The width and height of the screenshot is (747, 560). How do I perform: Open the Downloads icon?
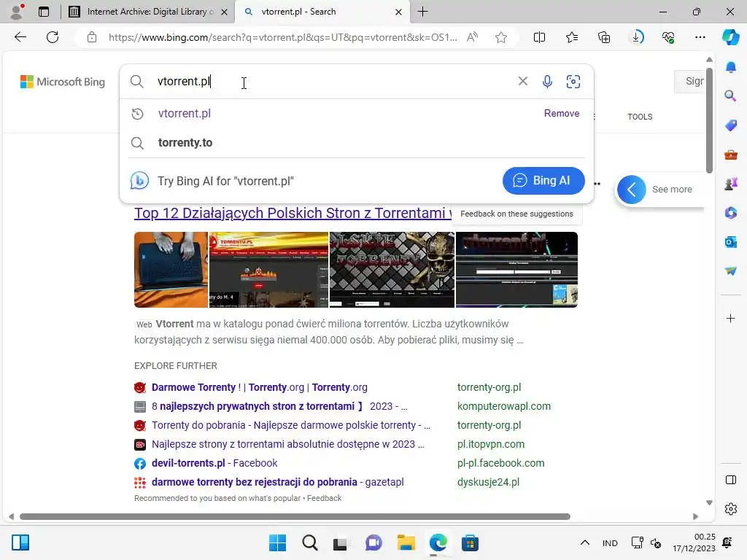click(636, 37)
